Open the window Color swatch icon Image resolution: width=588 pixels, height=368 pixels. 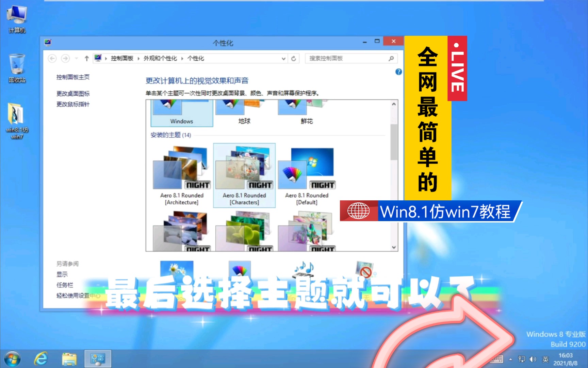240,270
